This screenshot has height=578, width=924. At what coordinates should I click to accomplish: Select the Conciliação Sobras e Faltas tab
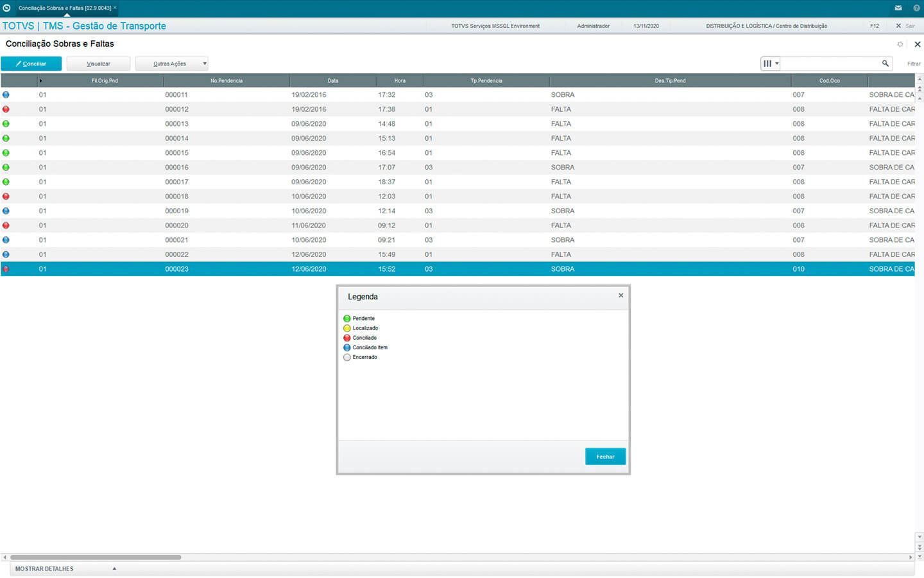(x=64, y=8)
